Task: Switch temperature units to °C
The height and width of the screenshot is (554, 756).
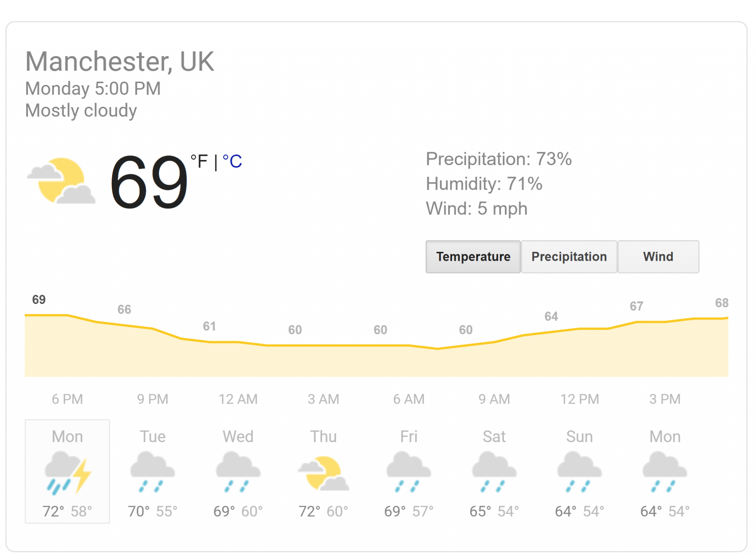Action: (x=233, y=161)
